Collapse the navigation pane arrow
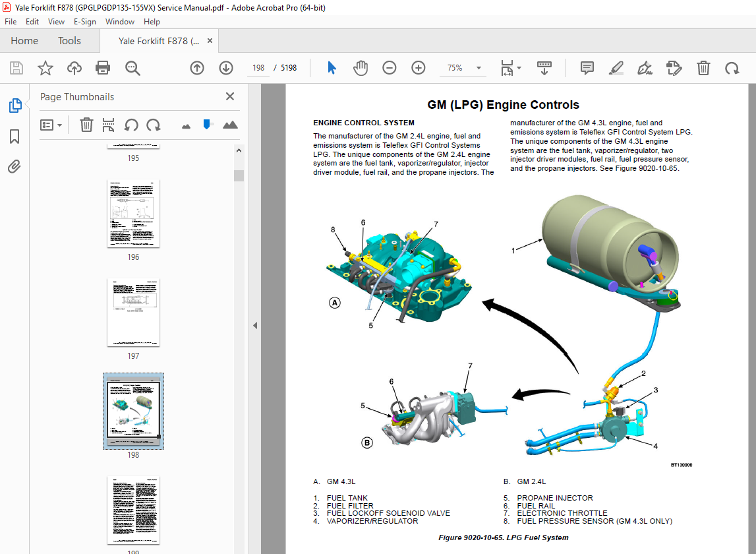Viewport: 756px width, 554px height. pyautogui.click(x=255, y=326)
